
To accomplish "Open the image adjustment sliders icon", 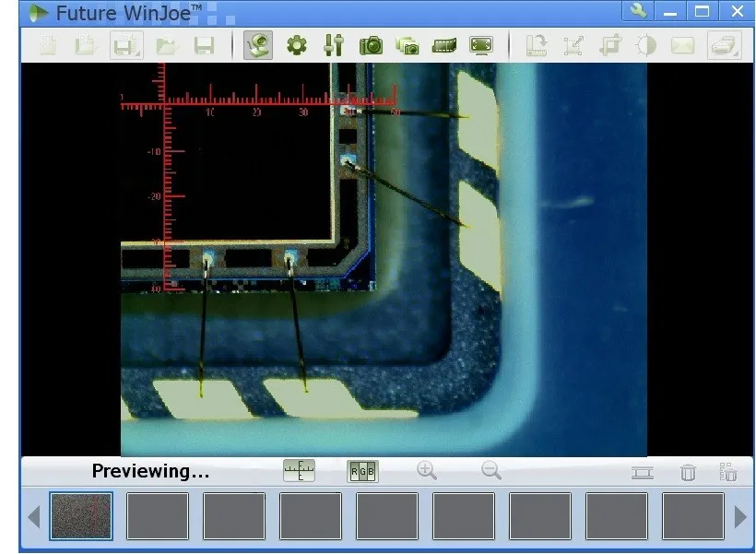I will pyautogui.click(x=334, y=45).
